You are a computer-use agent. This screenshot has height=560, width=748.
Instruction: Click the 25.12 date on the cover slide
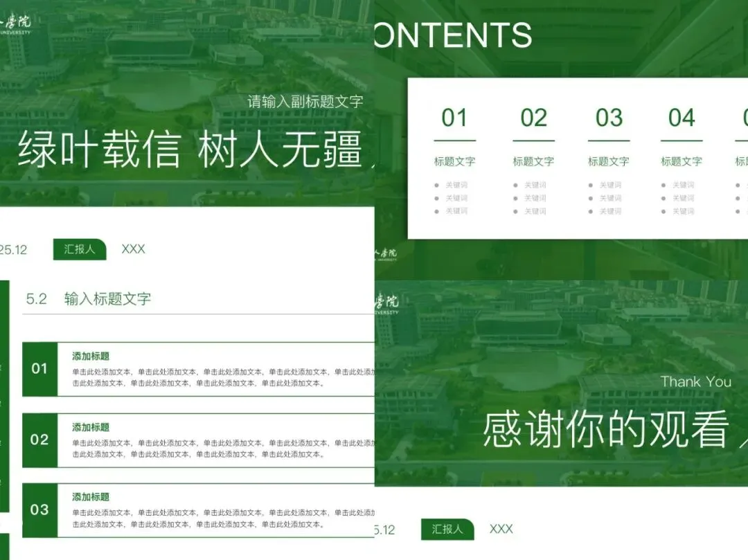(x=13, y=250)
